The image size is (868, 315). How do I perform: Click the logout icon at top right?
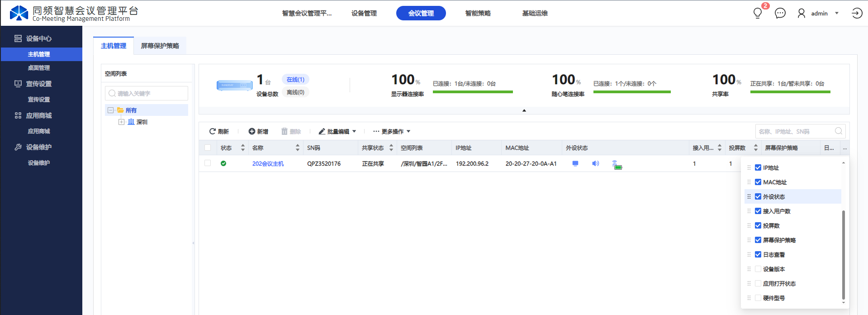point(857,13)
